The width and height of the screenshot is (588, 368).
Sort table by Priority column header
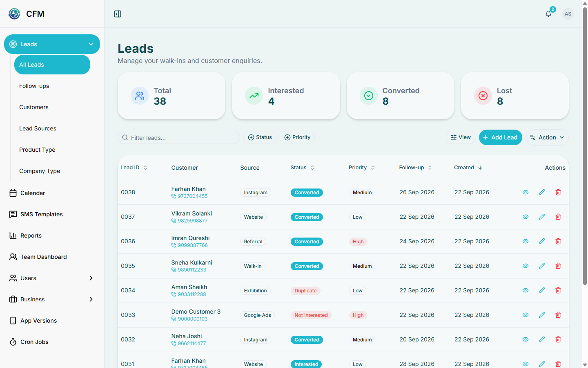coord(362,168)
